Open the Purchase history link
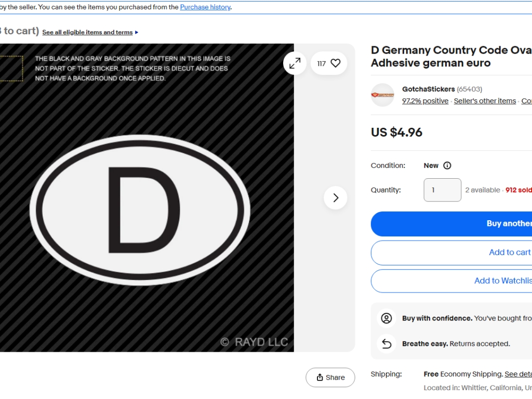The height and width of the screenshot is (399, 532). tap(205, 7)
